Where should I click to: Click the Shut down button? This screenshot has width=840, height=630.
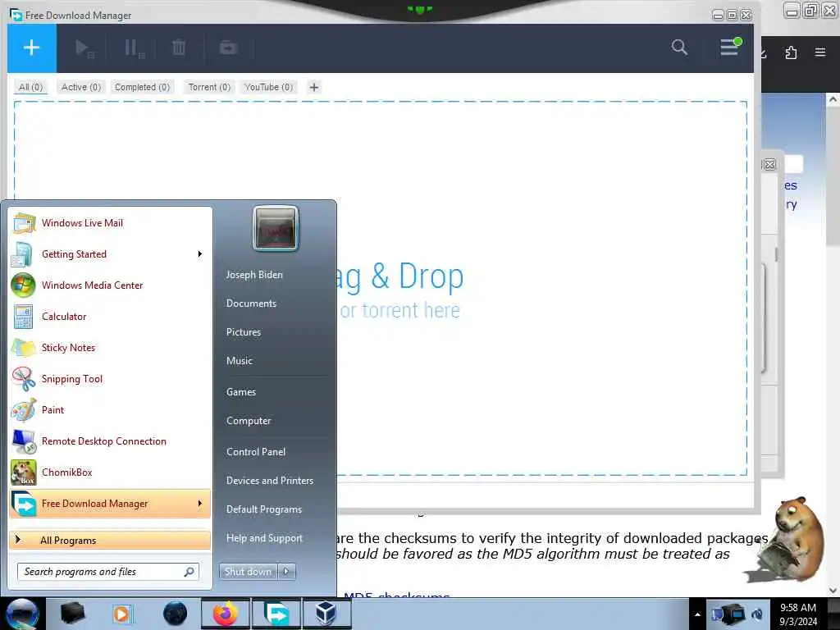[x=248, y=572]
